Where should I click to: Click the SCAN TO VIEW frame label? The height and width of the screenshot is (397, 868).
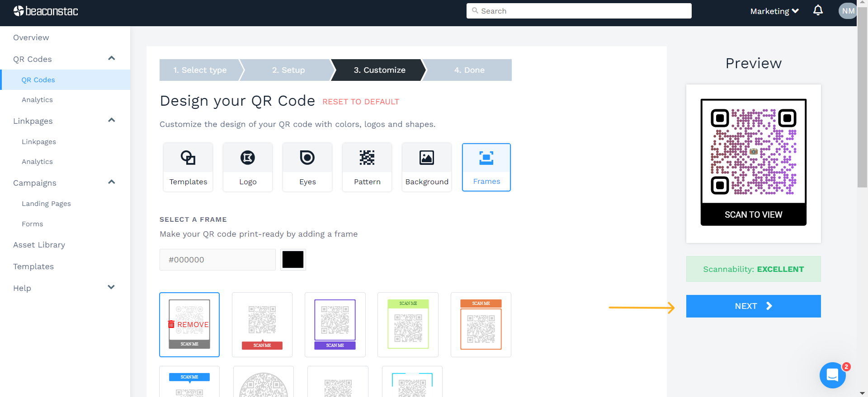[x=753, y=215]
